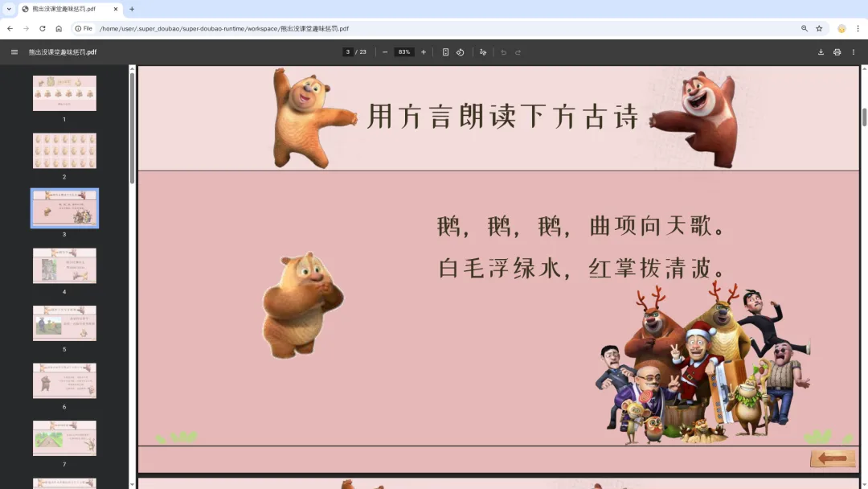Viewport: 868px width, 489px height.
Task: Select the 熊出没课堂趣味惩罚.pdf browser tab
Action: [70, 9]
